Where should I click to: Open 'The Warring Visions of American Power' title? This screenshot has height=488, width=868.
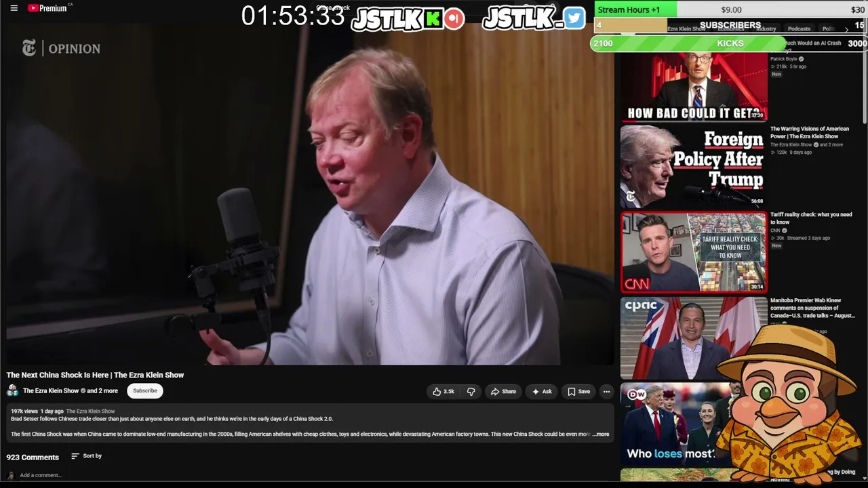(x=810, y=132)
